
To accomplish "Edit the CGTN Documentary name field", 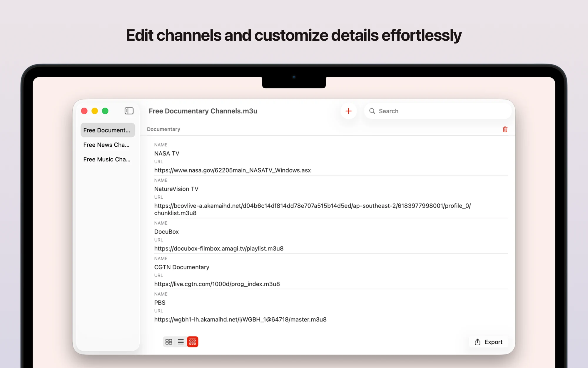I will (182, 267).
